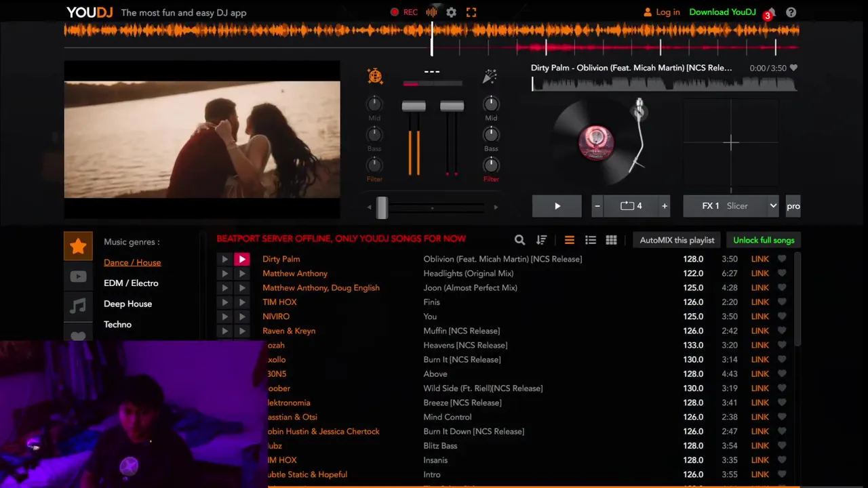Image resolution: width=868 pixels, height=488 pixels.
Task: Toggle heart for NIVIRO You row
Action: click(782, 317)
